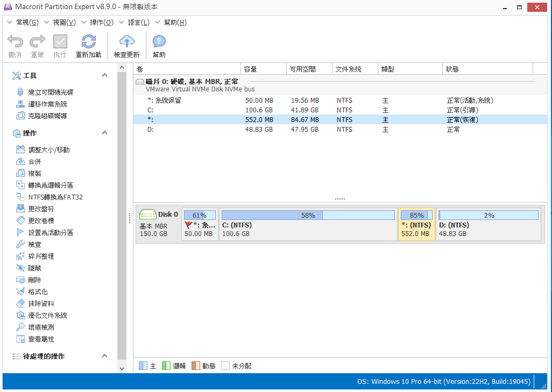Collapse the 待處理的操作 section
This screenshot has height=392, width=552.
pyautogui.click(x=105, y=357)
